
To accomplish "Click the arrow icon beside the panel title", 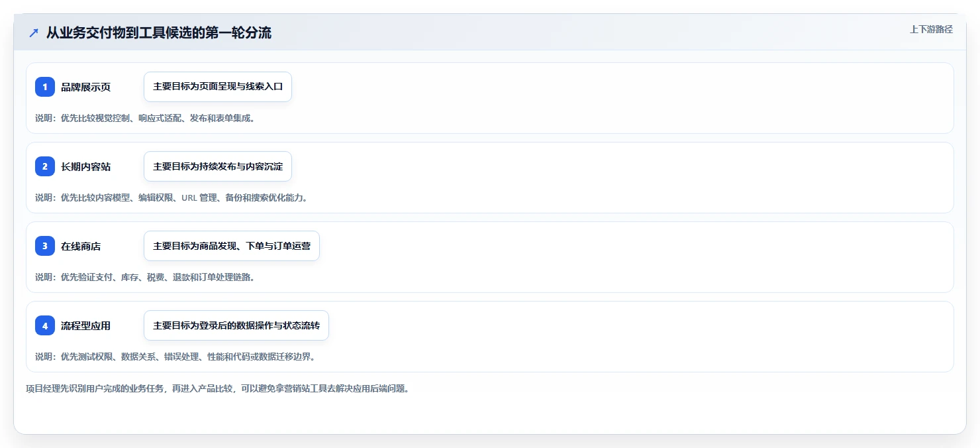I will 34,33.
